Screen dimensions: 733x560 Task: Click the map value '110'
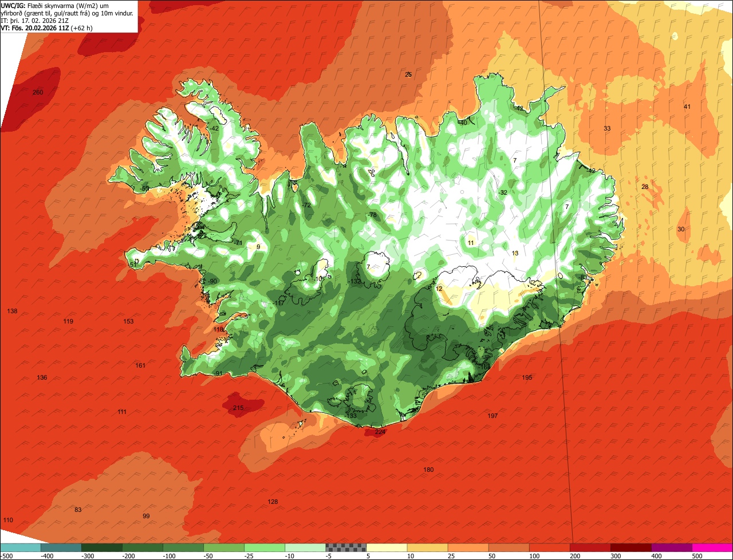coord(8,520)
